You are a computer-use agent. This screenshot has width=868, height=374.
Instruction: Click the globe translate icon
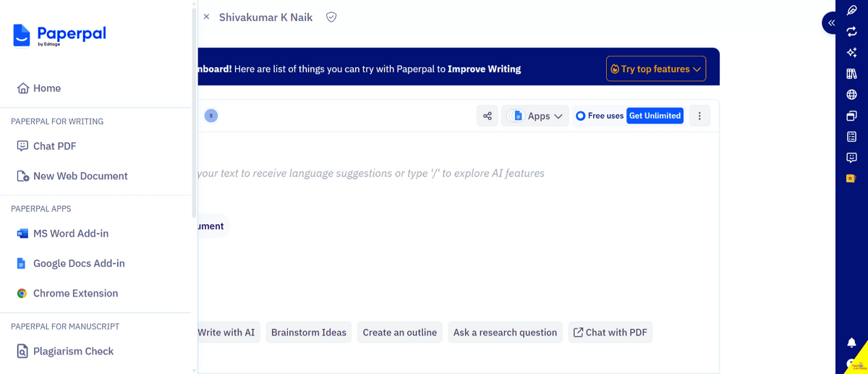click(851, 95)
